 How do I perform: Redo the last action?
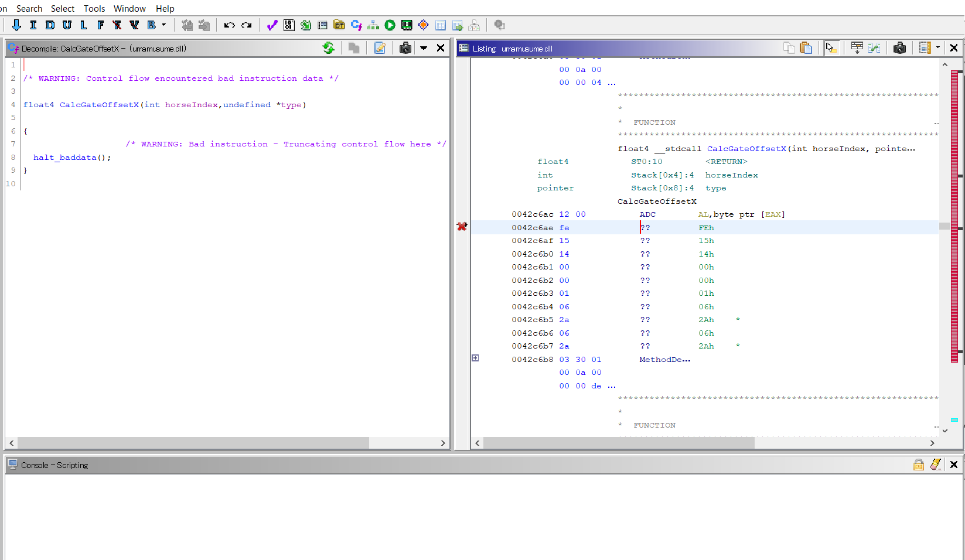point(247,25)
